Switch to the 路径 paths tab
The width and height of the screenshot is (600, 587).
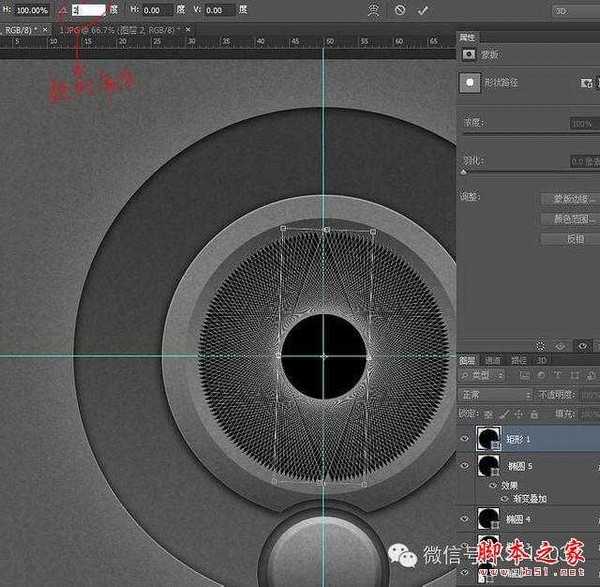pos(519,360)
